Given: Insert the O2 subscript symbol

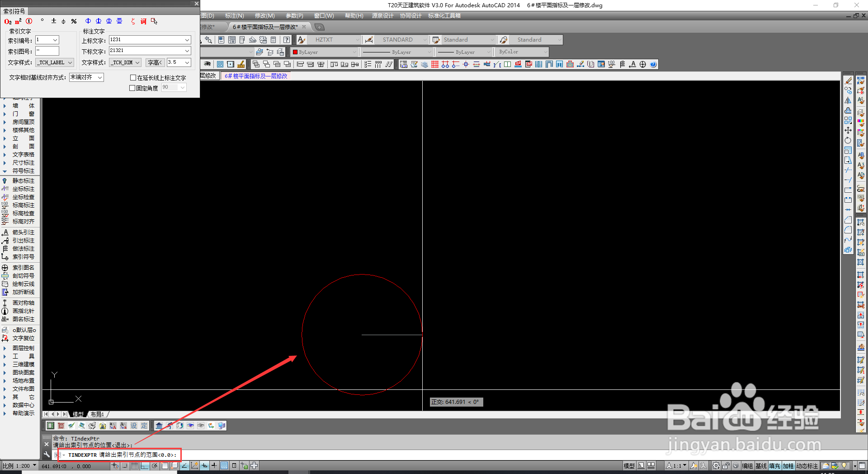Looking at the screenshot, I should point(8,21).
